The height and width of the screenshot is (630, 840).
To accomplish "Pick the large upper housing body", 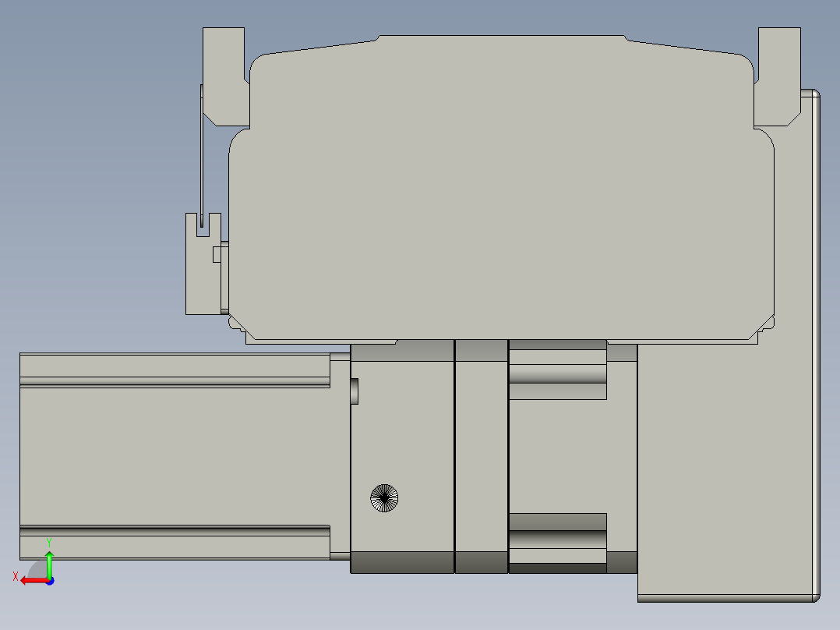I will 502,188.
